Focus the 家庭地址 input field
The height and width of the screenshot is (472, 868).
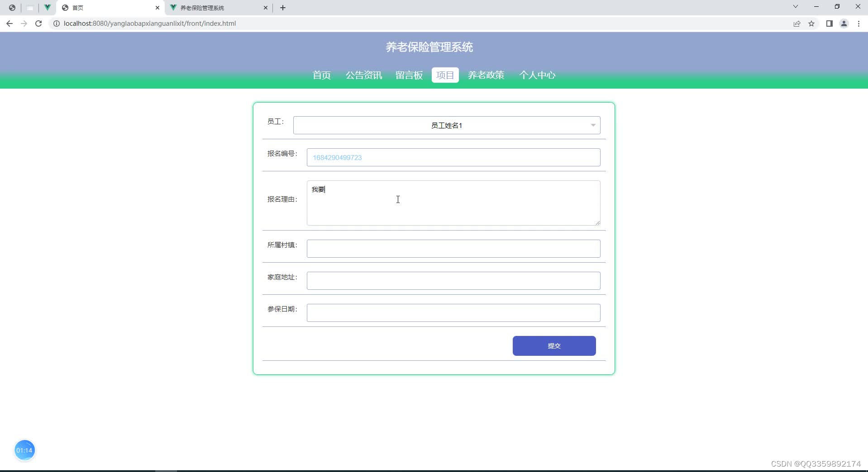453,281
